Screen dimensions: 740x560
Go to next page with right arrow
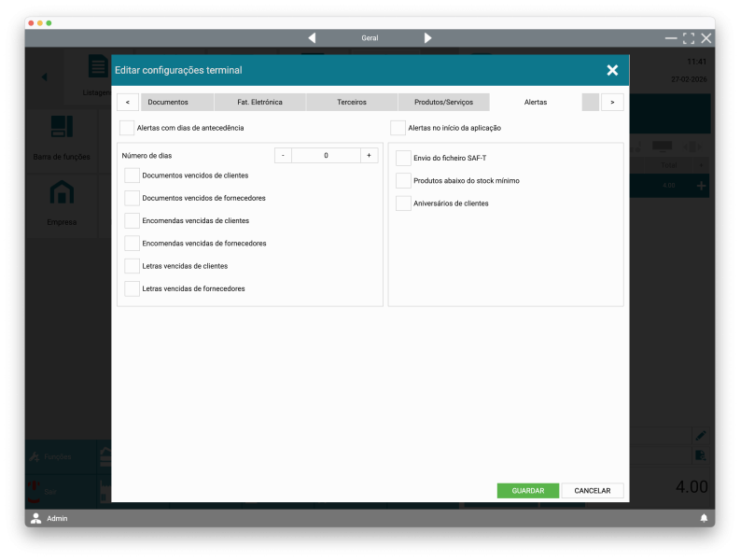tap(427, 38)
